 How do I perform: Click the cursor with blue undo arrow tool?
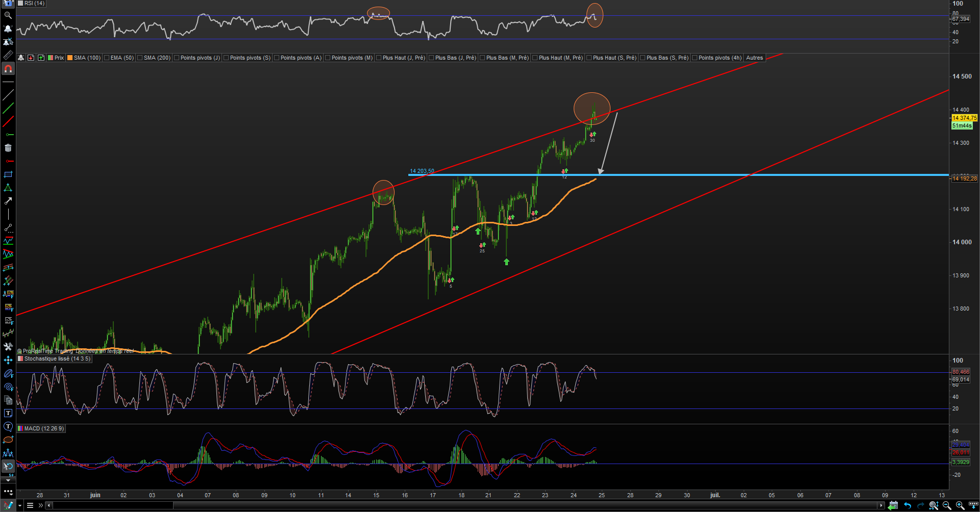(8, 466)
